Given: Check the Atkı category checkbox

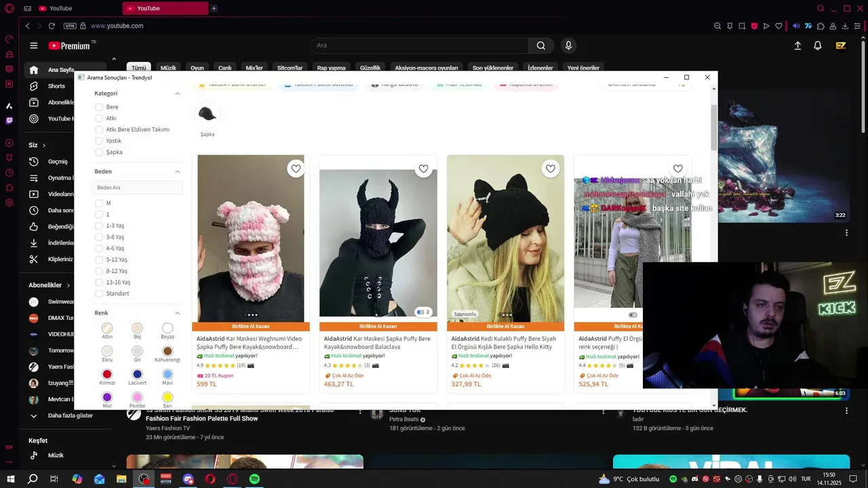Looking at the screenshot, I should click(x=99, y=119).
